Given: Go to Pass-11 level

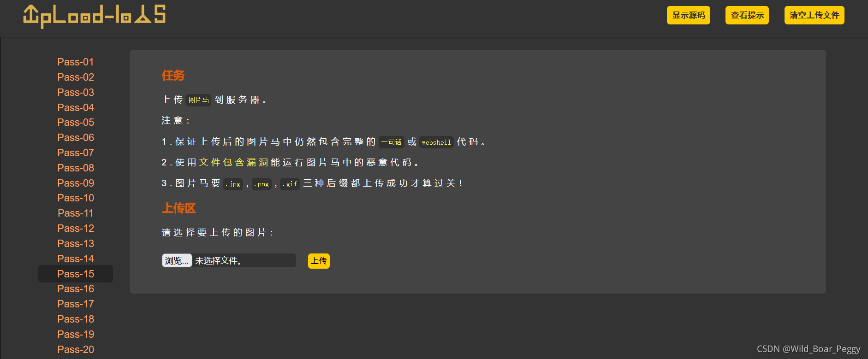Looking at the screenshot, I should click(x=76, y=213).
